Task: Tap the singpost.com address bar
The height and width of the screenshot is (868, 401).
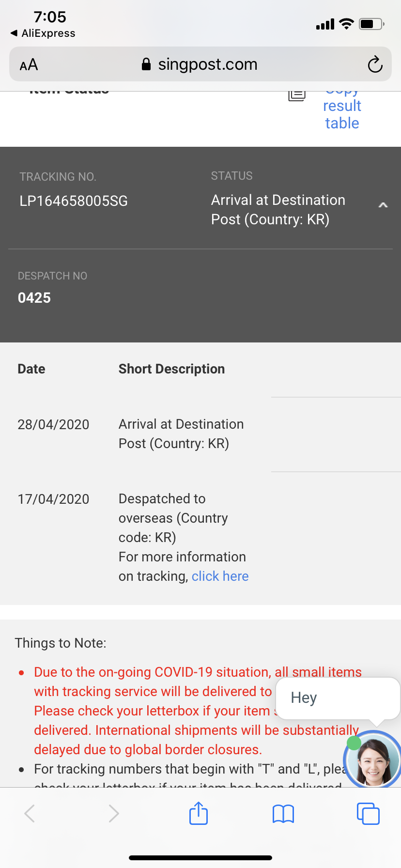Action: point(207,64)
